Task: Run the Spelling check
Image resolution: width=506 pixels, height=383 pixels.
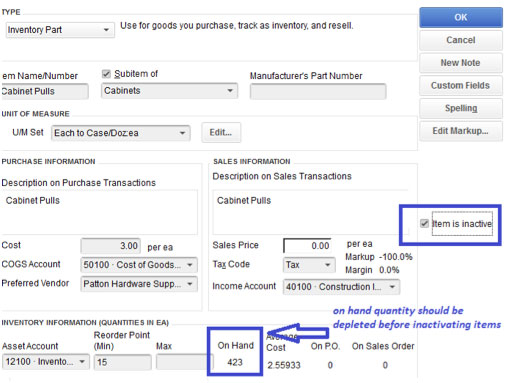Action: (461, 108)
